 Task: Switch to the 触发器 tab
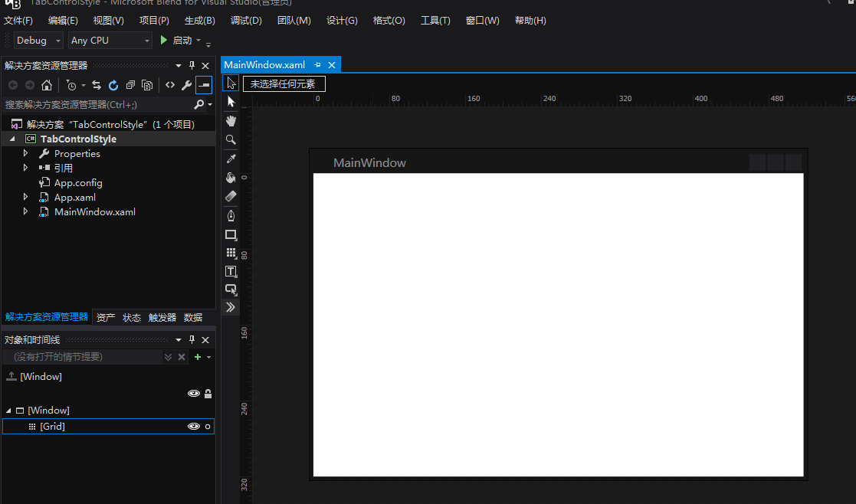162,317
